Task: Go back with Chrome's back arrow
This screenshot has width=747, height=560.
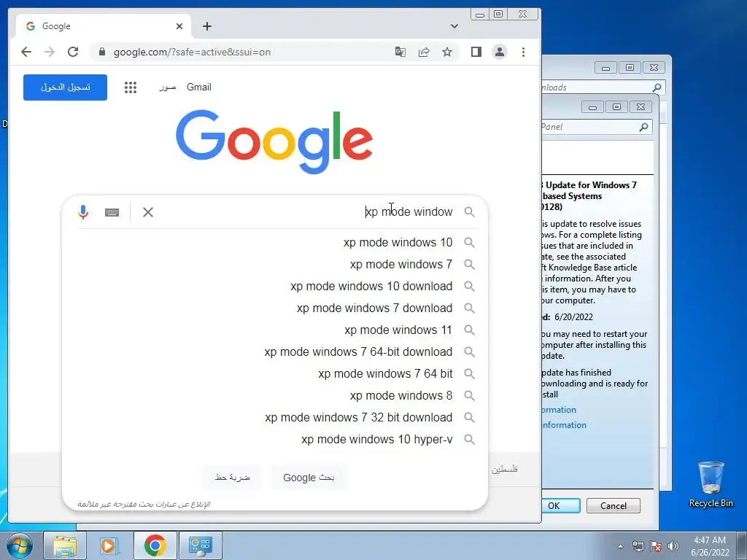Action: (26, 52)
